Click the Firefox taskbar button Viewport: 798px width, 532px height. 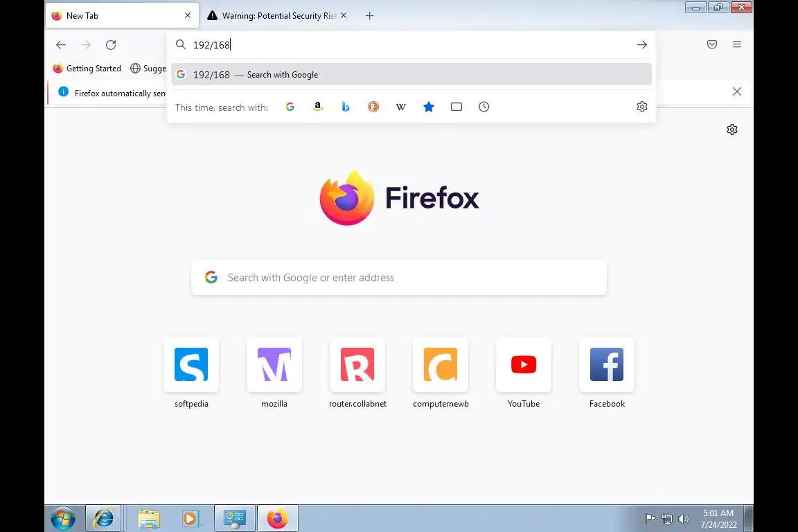click(x=277, y=519)
